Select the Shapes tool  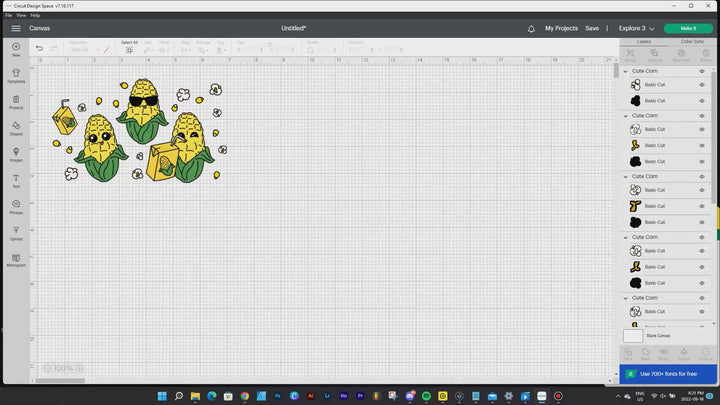(16, 129)
